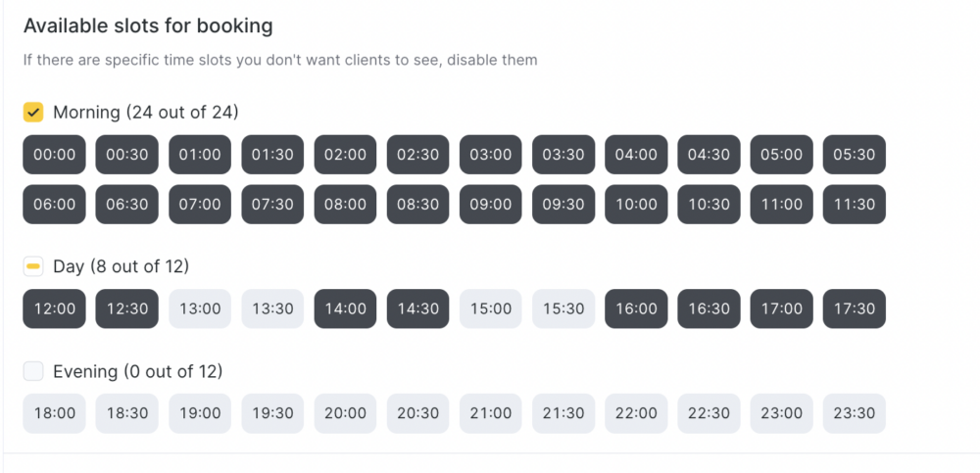Enable the 20:30 evening slot

418,413
